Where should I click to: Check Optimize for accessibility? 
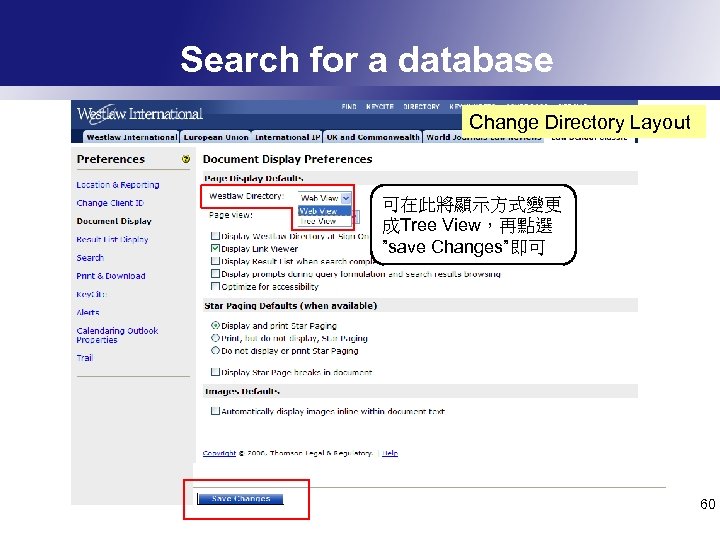(x=214, y=286)
